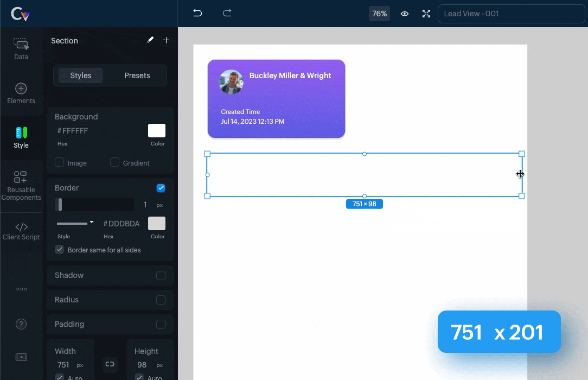Click the redo arrow icon
Screen dimensions: 588x380
coord(227,13)
